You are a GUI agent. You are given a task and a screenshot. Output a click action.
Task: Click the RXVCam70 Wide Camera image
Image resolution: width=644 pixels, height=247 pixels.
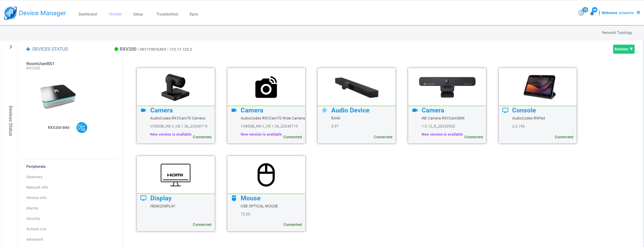pos(266,87)
